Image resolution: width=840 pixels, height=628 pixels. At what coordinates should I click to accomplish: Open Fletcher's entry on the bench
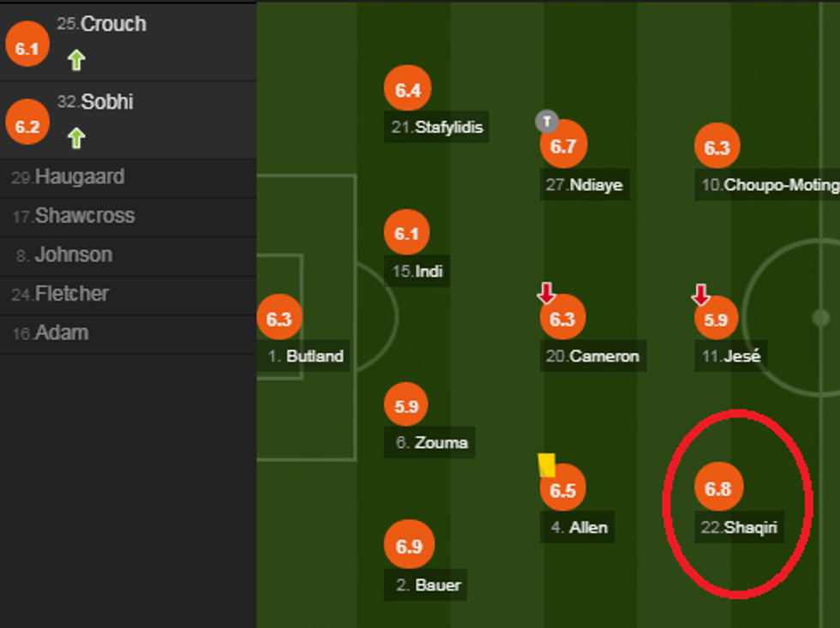point(86,294)
